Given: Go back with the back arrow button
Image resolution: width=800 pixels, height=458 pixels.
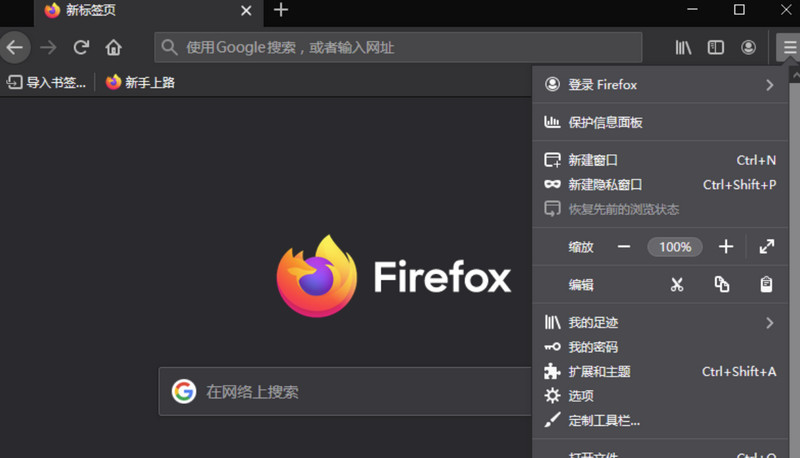Looking at the screenshot, I should click(15, 47).
